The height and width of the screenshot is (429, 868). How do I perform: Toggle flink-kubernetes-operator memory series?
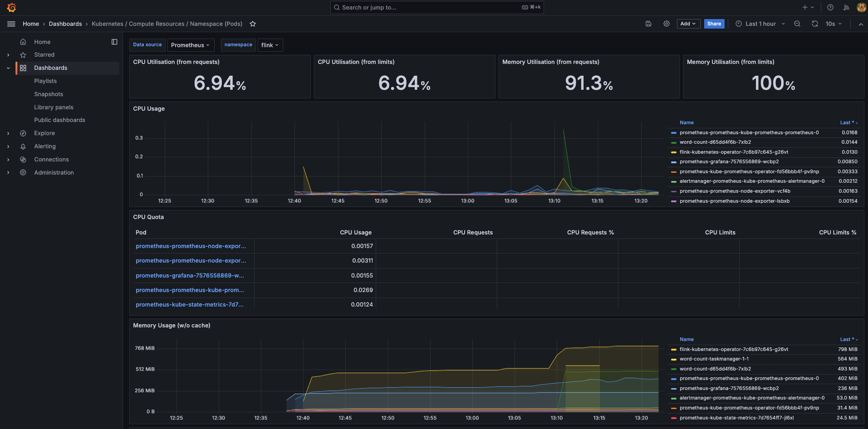point(734,349)
